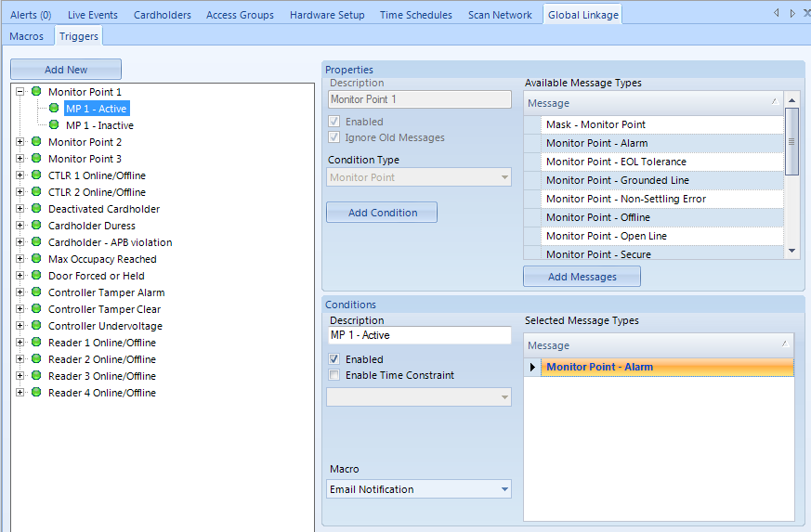
Task: Open the Macros sub-tab
Action: 26,36
